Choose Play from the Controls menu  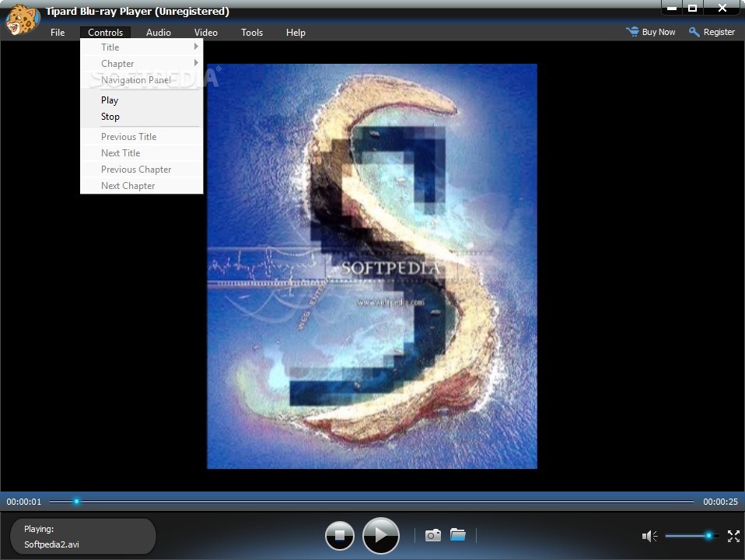pos(142,100)
